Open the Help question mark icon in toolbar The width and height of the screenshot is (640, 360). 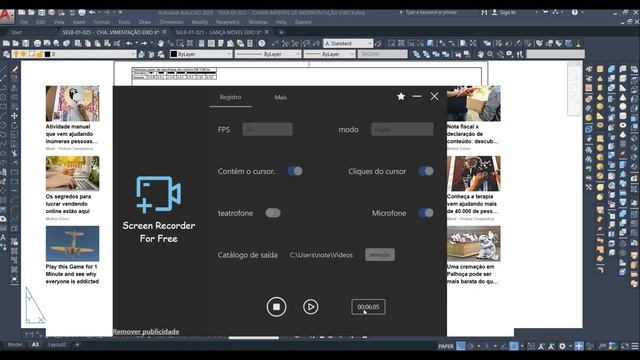point(262,43)
